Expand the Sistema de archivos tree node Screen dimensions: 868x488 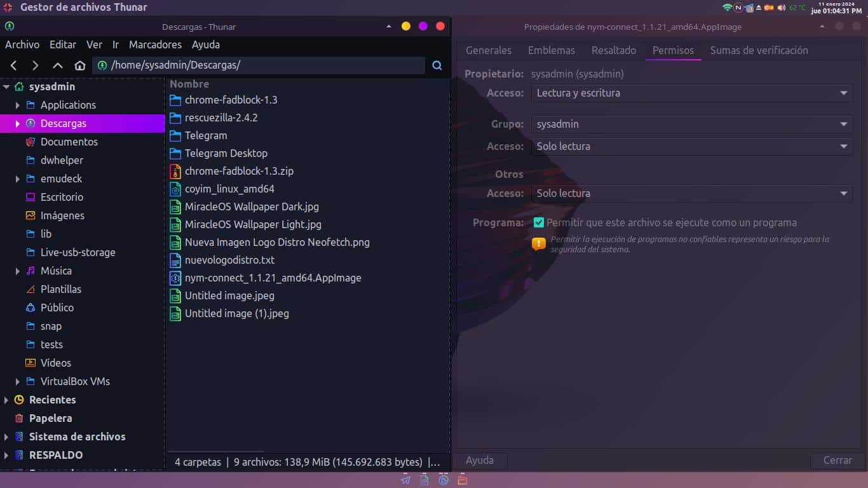[6, 437]
